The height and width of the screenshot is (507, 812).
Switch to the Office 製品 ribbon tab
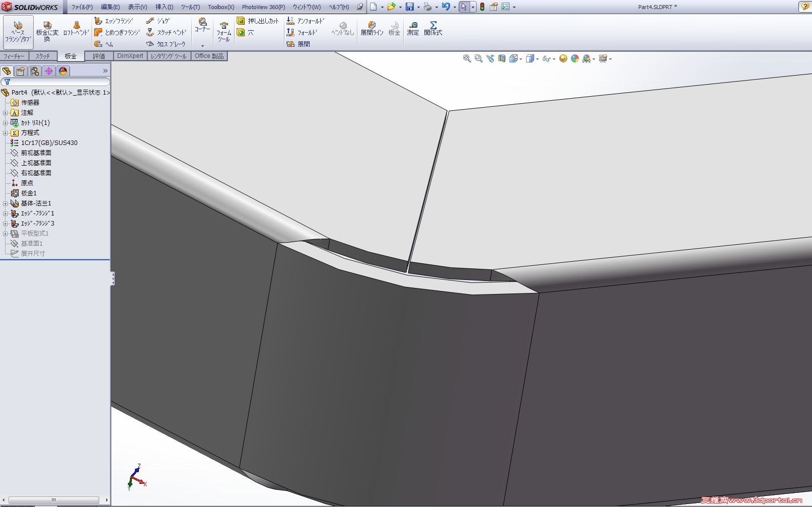point(209,56)
